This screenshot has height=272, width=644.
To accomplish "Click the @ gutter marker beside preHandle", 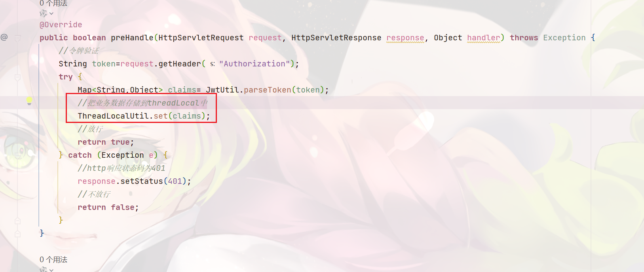I will pos(4,37).
